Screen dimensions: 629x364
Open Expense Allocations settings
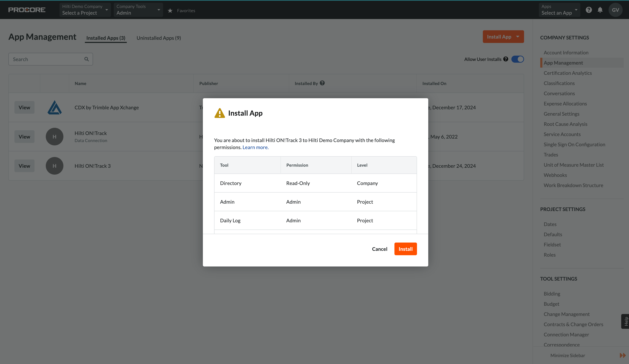click(565, 104)
